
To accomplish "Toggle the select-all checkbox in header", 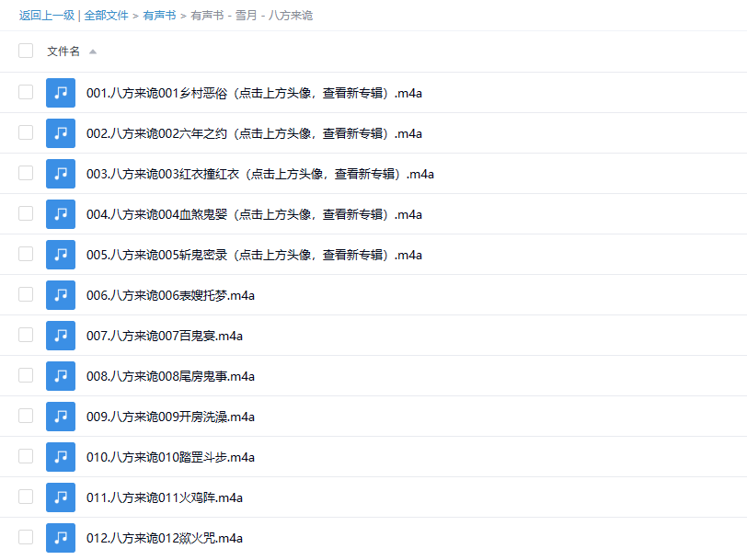I will (x=26, y=51).
